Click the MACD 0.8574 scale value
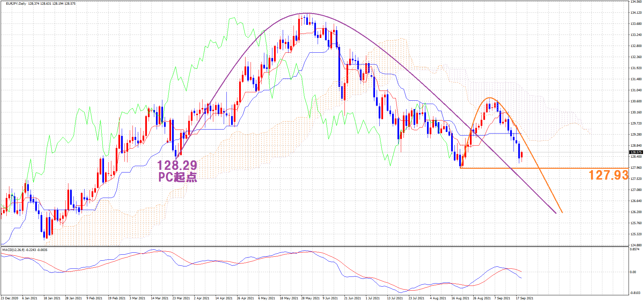Screen dimensions: 644x302 point(635,250)
